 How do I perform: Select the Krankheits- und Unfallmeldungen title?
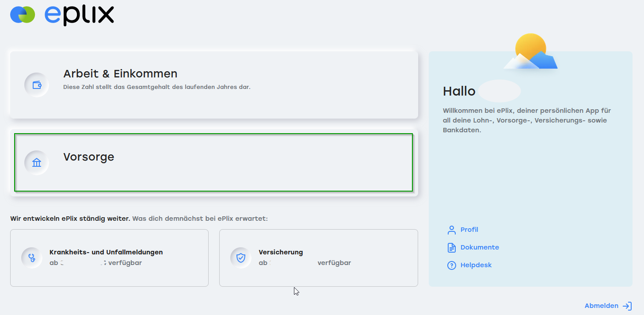click(x=106, y=252)
